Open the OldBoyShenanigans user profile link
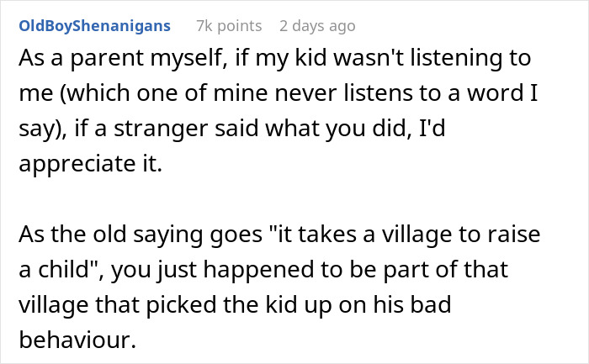 [93, 26]
